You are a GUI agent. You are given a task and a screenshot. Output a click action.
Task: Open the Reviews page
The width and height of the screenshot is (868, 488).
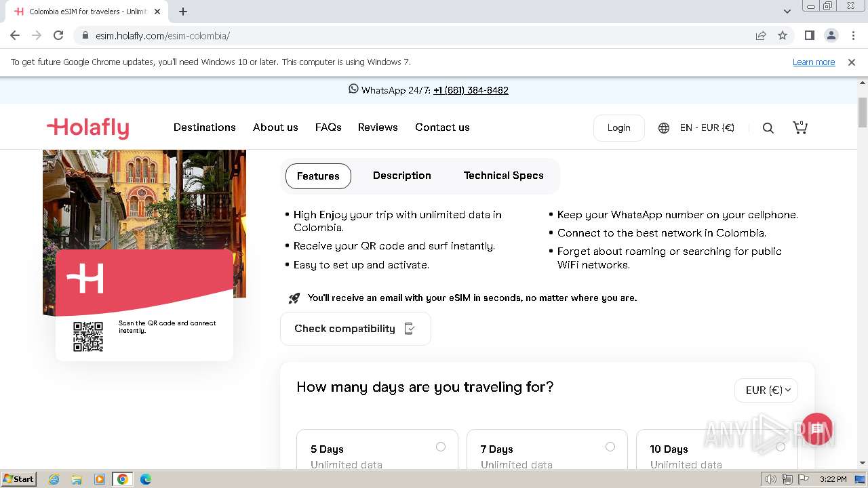378,127
